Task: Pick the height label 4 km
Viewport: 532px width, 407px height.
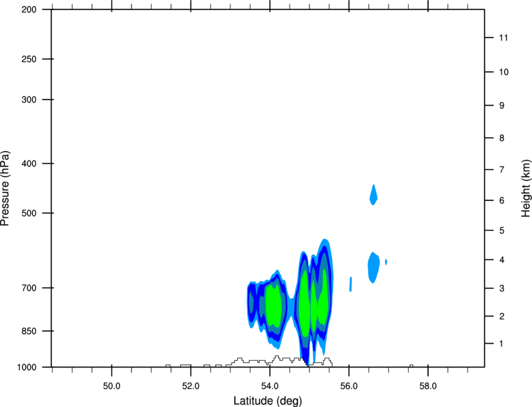Action: pyautogui.click(x=502, y=260)
